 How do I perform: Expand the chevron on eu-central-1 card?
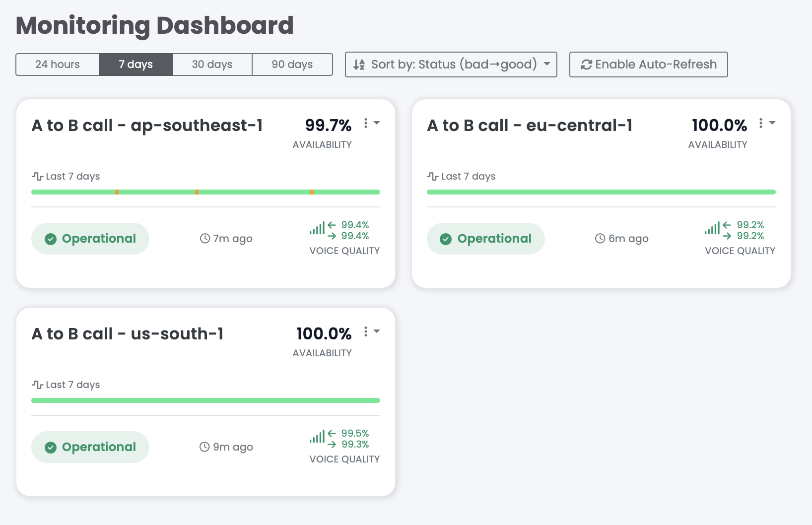(x=772, y=124)
